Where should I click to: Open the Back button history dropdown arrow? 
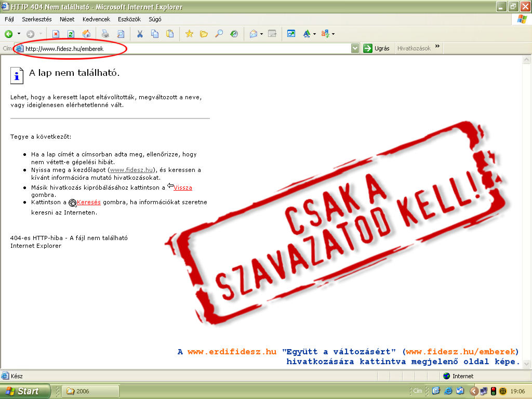(19, 34)
